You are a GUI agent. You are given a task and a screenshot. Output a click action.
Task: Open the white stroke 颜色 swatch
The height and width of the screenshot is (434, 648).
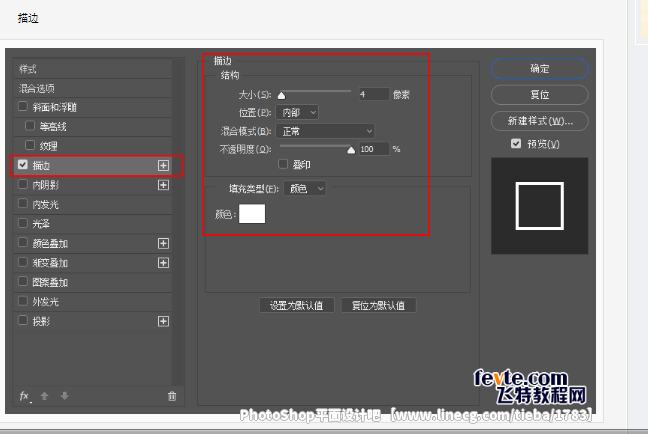pos(252,214)
